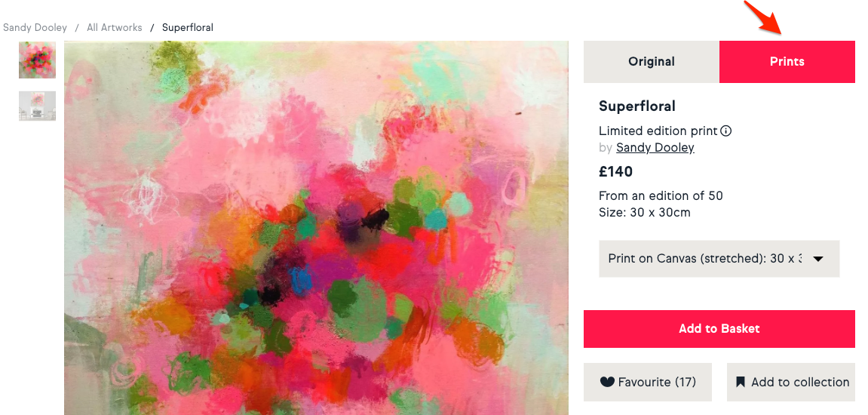This screenshot has width=868, height=415.
Task: Click the bookmark icon on Add to collection
Action: pos(741,382)
